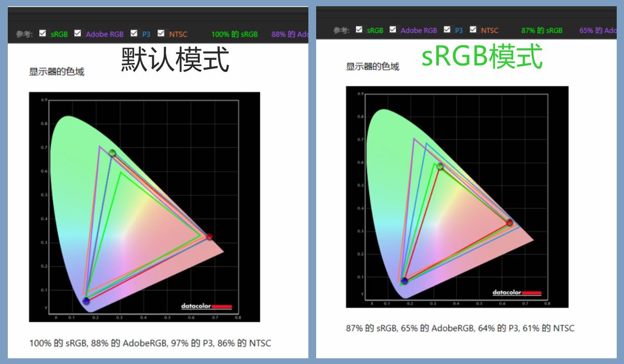The width and height of the screenshot is (624, 364).
Task: Click the 参考: label in default mode panel
Action: 24,34
